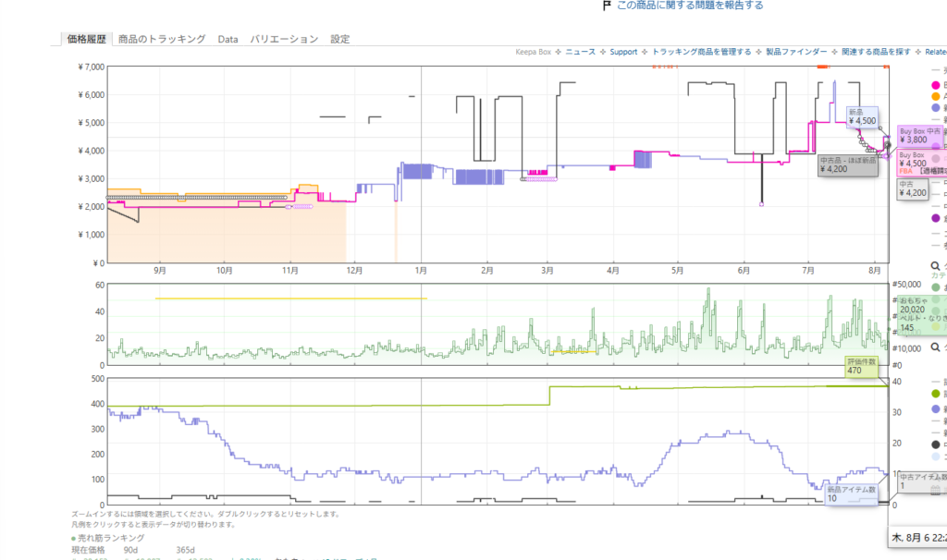This screenshot has width=947, height=560.
Task: Toggle the black legend dot of the item count chart
Action: point(936,444)
